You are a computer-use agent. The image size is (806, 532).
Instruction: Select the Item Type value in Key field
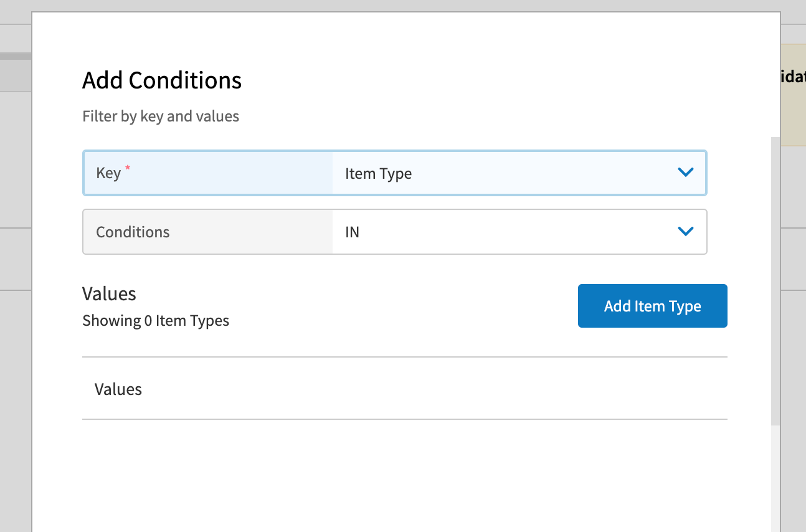click(378, 173)
